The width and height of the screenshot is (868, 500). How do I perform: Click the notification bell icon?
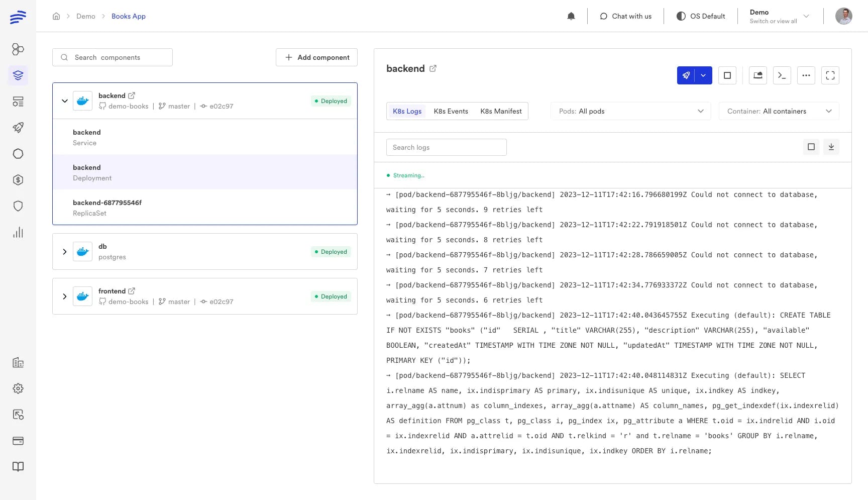click(x=571, y=16)
